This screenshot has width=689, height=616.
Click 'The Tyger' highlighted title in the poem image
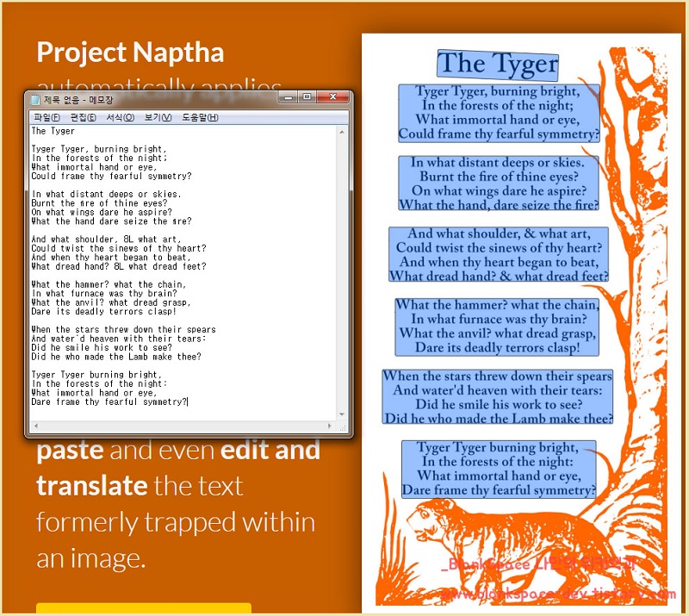[x=498, y=65]
